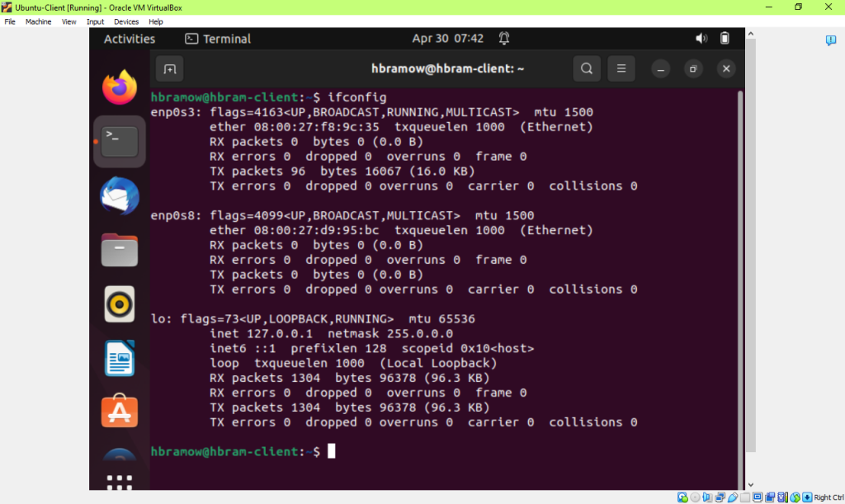The width and height of the screenshot is (845, 504).
Task: Open the Devices menu
Action: coord(126,21)
